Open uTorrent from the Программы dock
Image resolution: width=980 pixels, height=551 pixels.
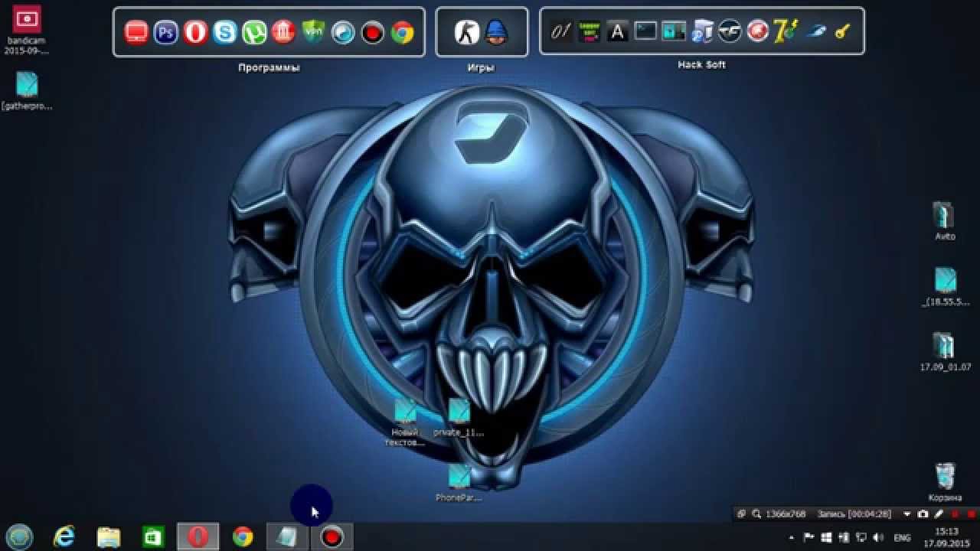254,32
